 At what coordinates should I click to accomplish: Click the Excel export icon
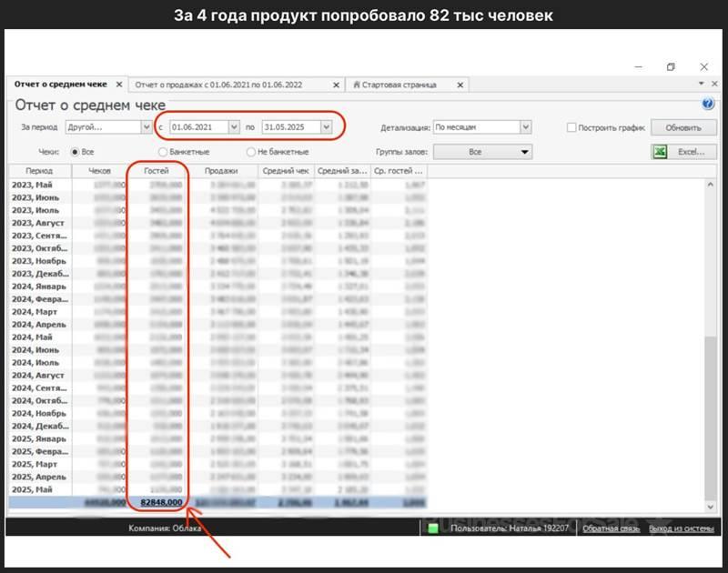click(x=660, y=152)
